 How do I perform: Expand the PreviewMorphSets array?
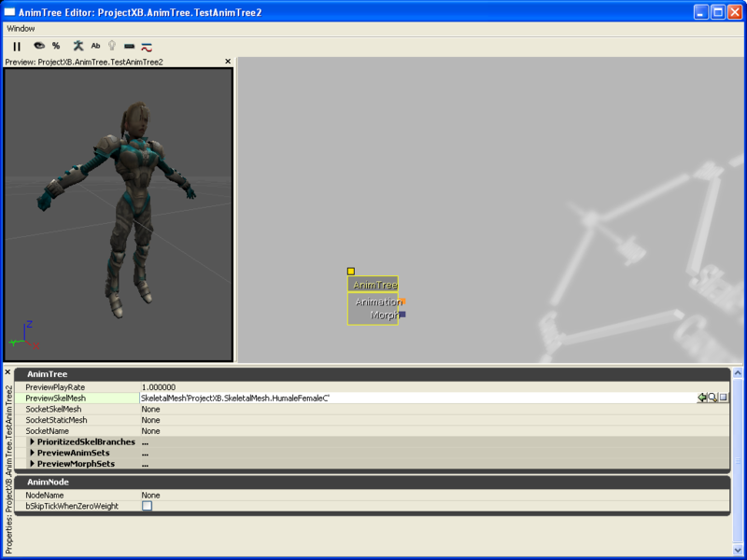tap(34, 464)
